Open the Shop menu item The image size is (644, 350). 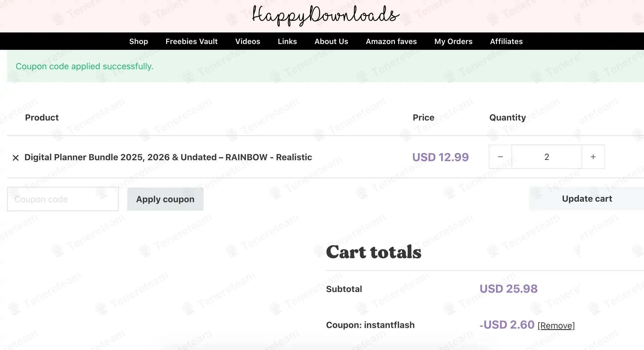[139, 41]
